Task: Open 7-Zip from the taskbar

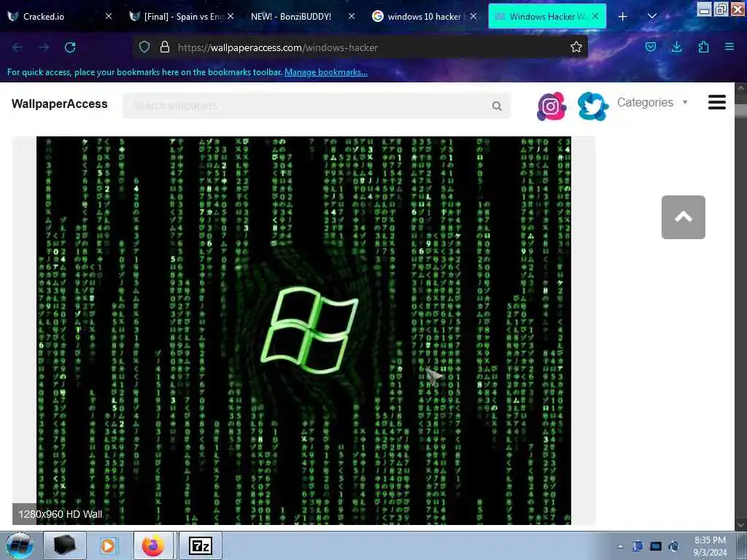Action: point(201,545)
